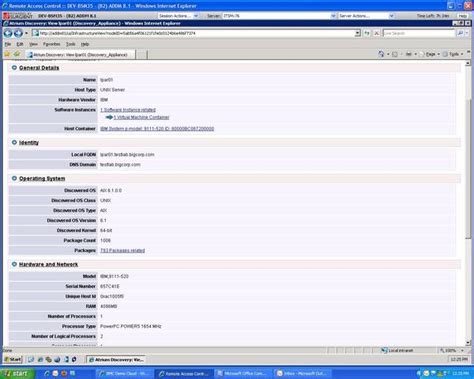This screenshot has height=379, width=474.
Task: Open the Packages related link
Action: 122,250
